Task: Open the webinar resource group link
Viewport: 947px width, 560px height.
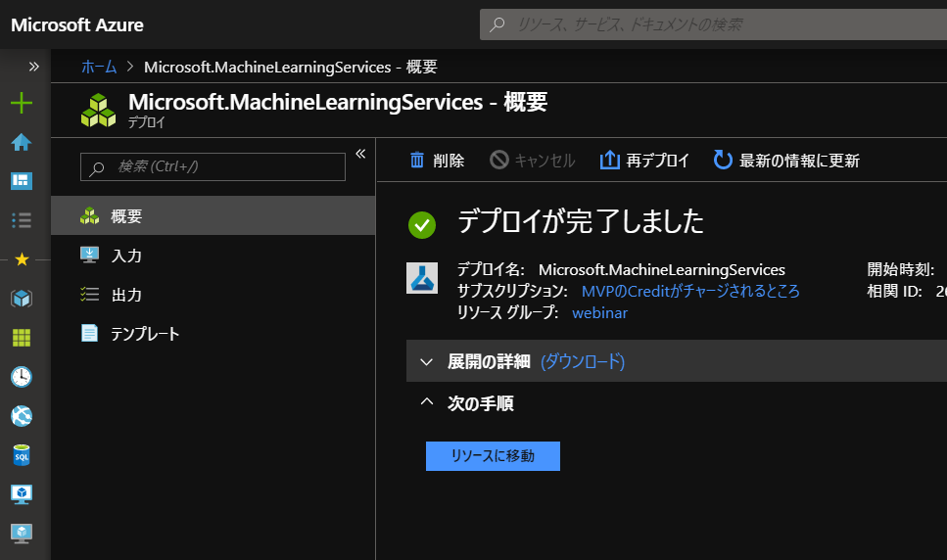Action: (x=599, y=312)
